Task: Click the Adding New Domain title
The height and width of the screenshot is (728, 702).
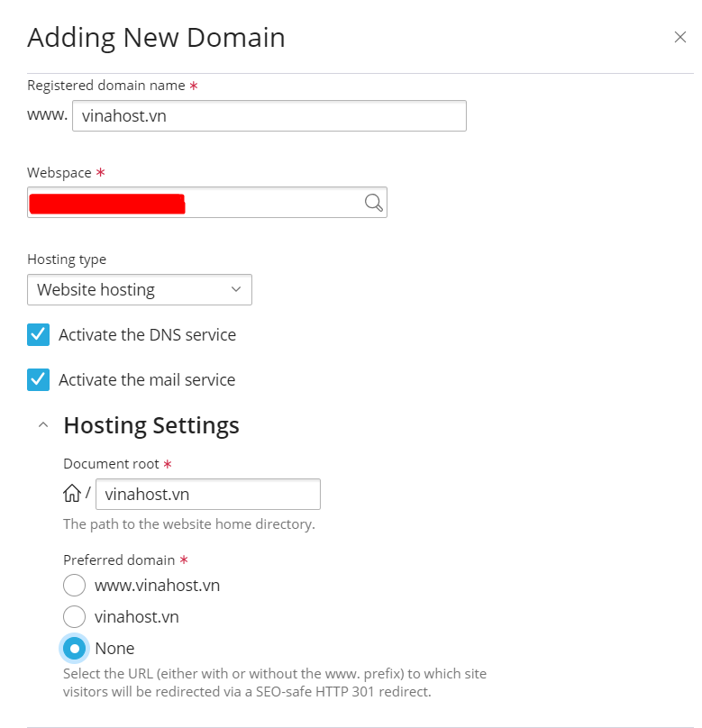Action: (x=156, y=37)
